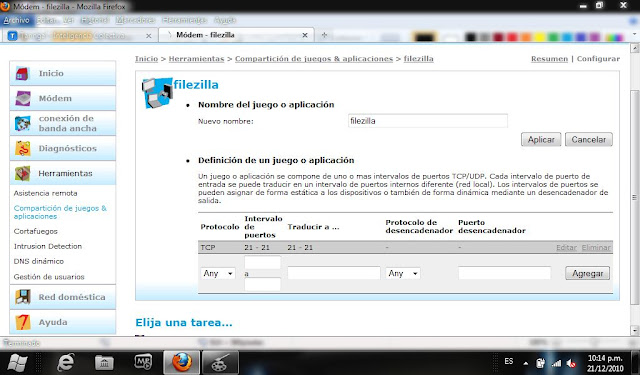Open Inicio in the left sidebar
The image size is (640, 375).
(x=62, y=73)
